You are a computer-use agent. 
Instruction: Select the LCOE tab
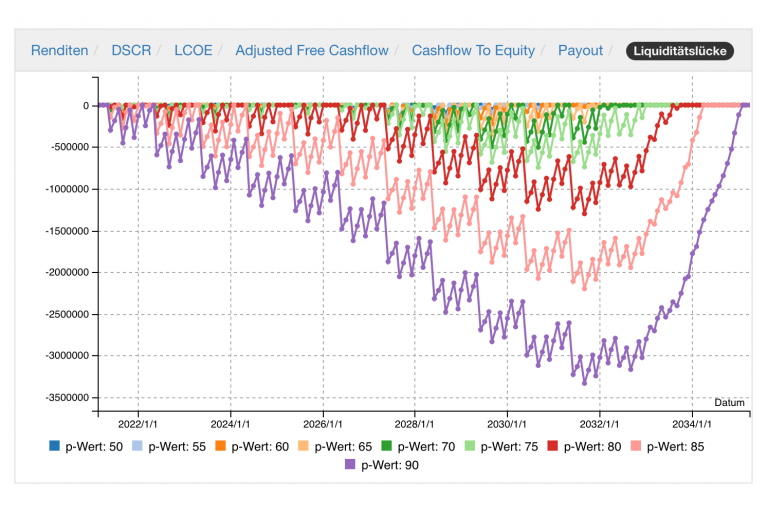point(193,50)
